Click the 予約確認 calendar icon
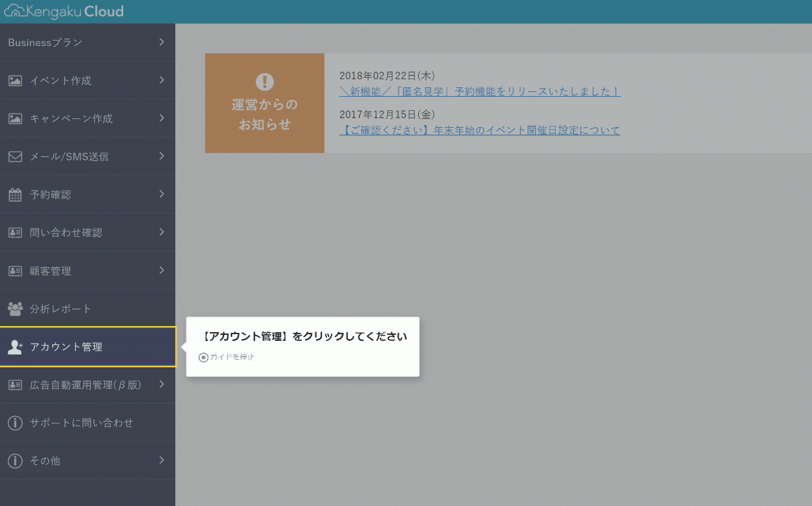 coord(14,194)
